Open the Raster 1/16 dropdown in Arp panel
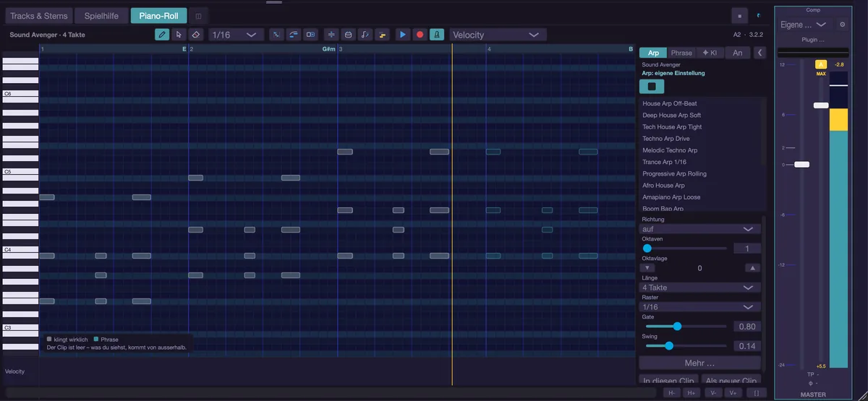The image size is (868, 401). pyautogui.click(x=700, y=307)
